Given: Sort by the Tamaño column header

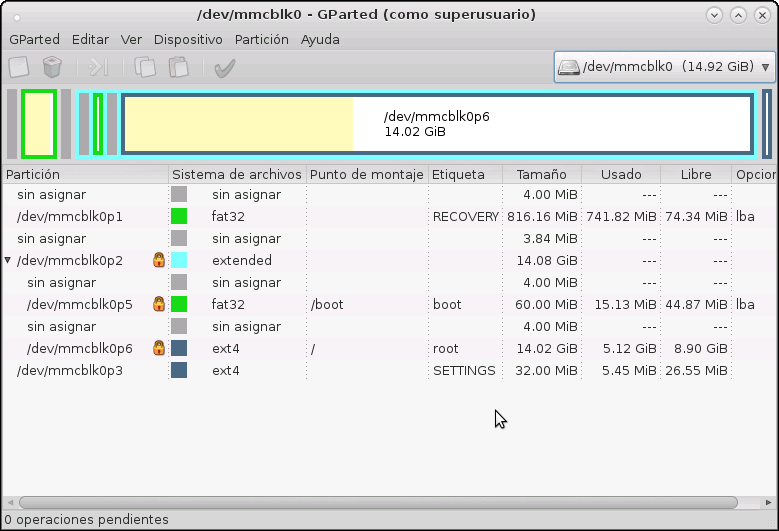Looking at the screenshot, I should coord(541,174).
